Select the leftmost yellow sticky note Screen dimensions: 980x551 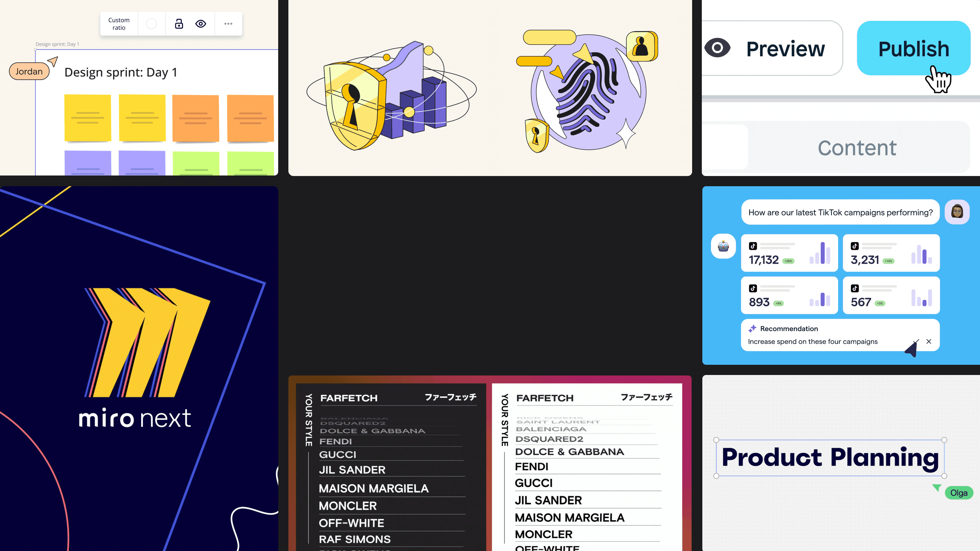point(88,118)
